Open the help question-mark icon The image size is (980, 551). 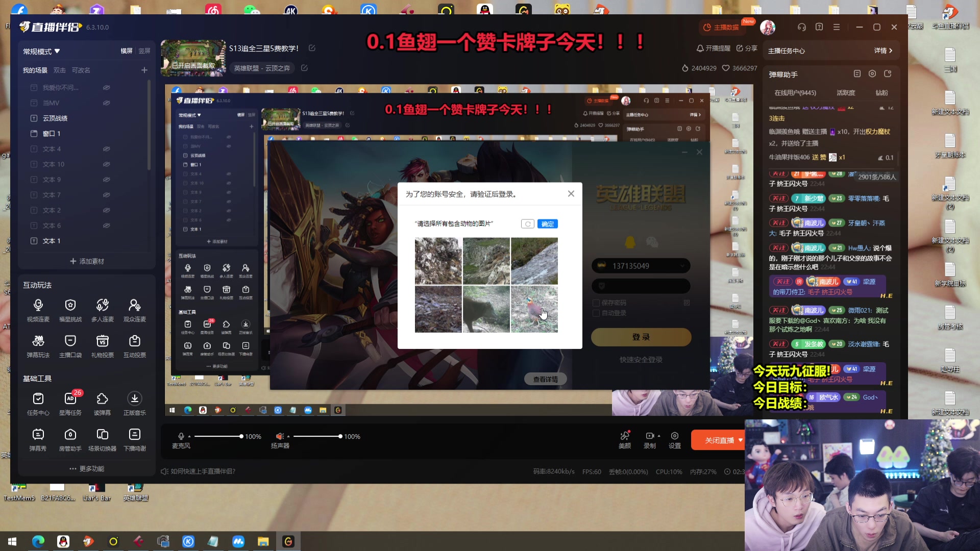pyautogui.click(x=819, y=27)
